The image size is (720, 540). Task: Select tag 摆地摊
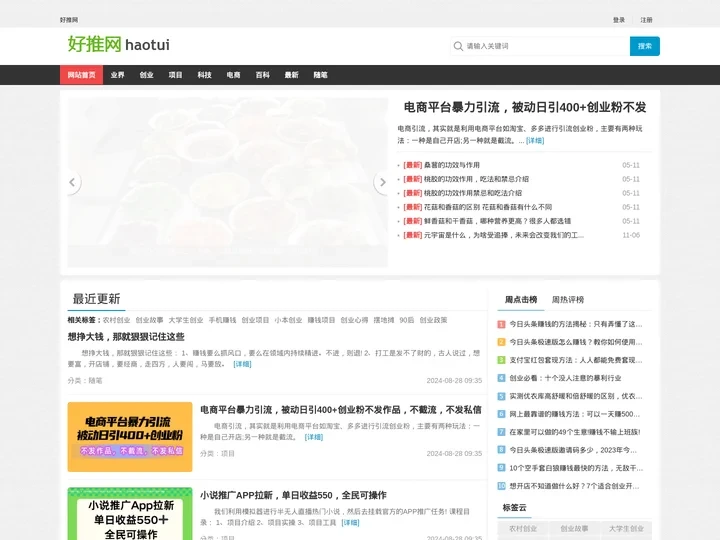(x=384, y=320)
